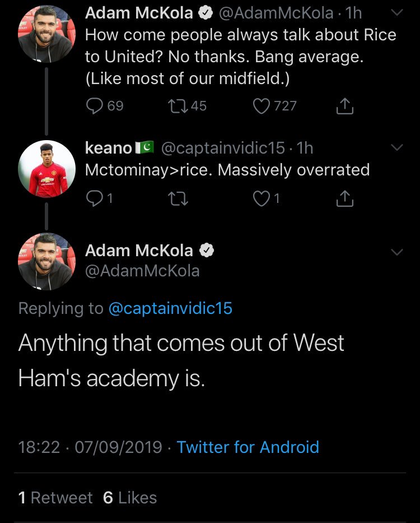Open Twitter for Android source link
Viewport: 420px width, 523px height.
click(248, 447)
